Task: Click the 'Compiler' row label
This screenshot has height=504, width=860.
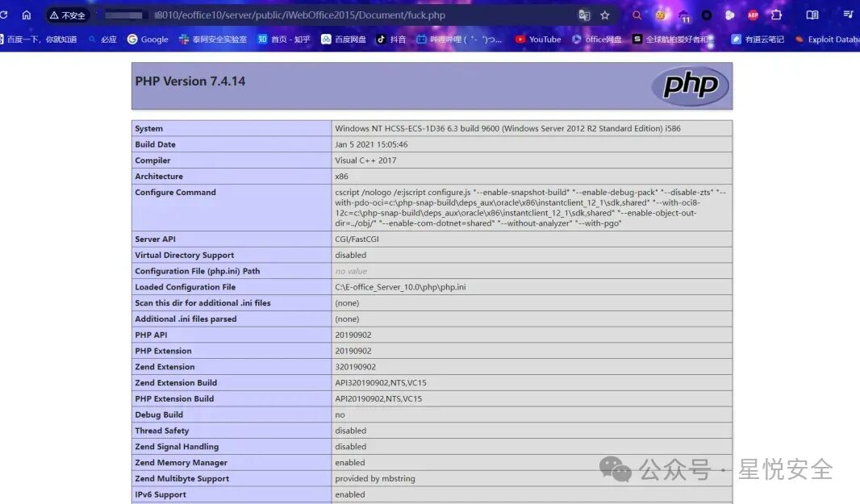Action: (x=152, y=160)
